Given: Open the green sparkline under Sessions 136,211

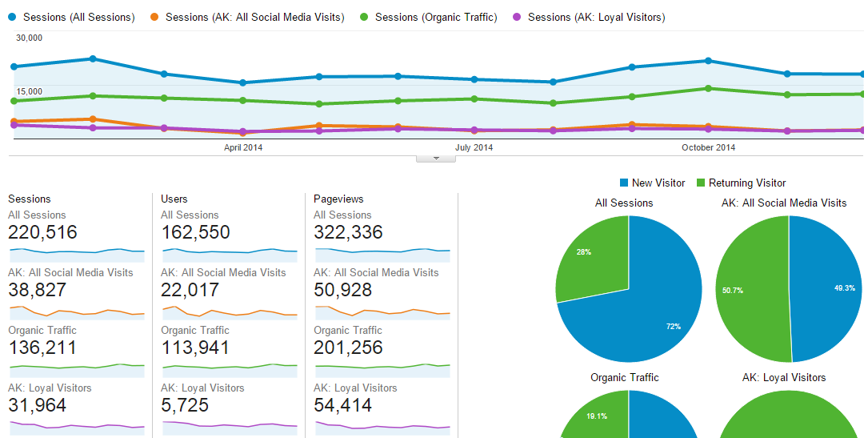Looking at the screenshot, I should (x=77, y=370).
